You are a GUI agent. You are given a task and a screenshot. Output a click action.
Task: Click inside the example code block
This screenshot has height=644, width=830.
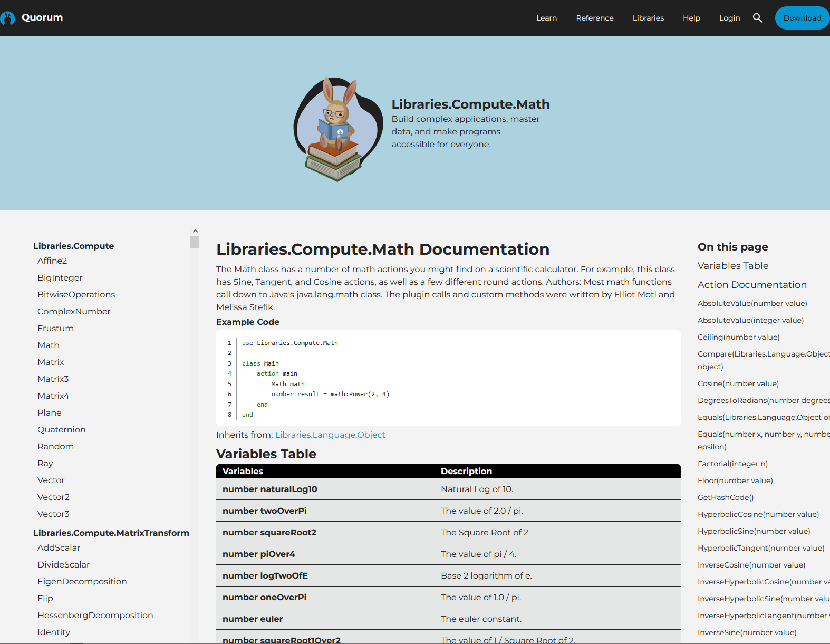(x=448, y=378)
